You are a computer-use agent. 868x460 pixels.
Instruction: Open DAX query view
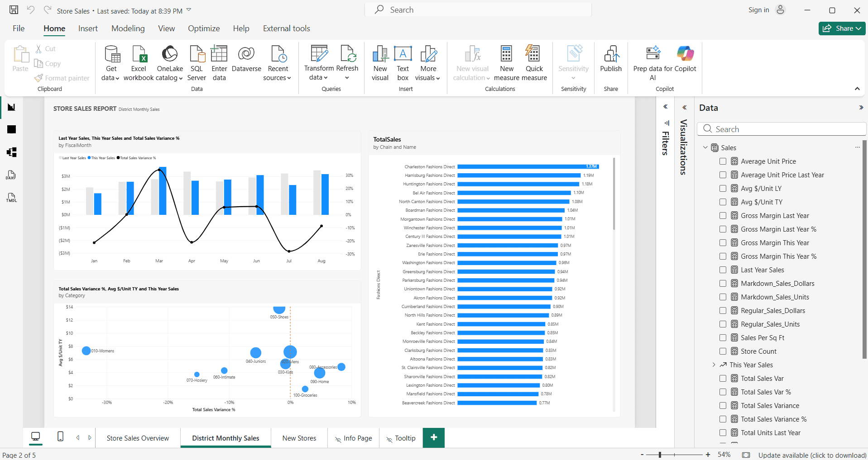[12, 175]
